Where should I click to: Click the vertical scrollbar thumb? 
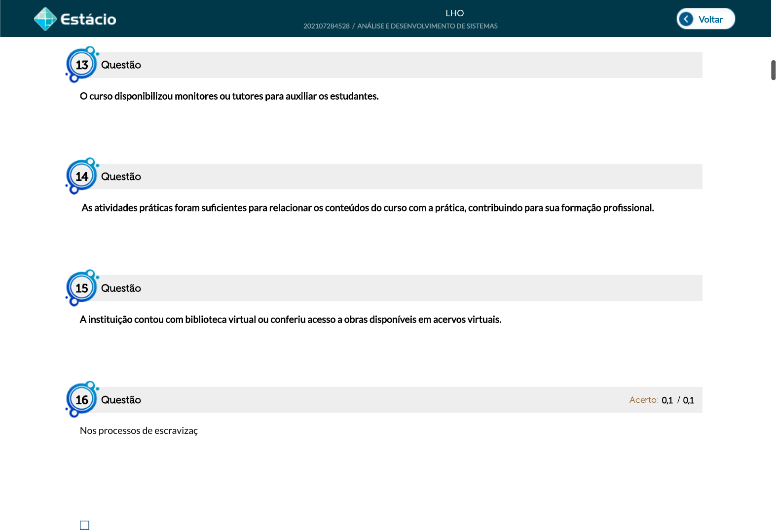coord(773,70)
